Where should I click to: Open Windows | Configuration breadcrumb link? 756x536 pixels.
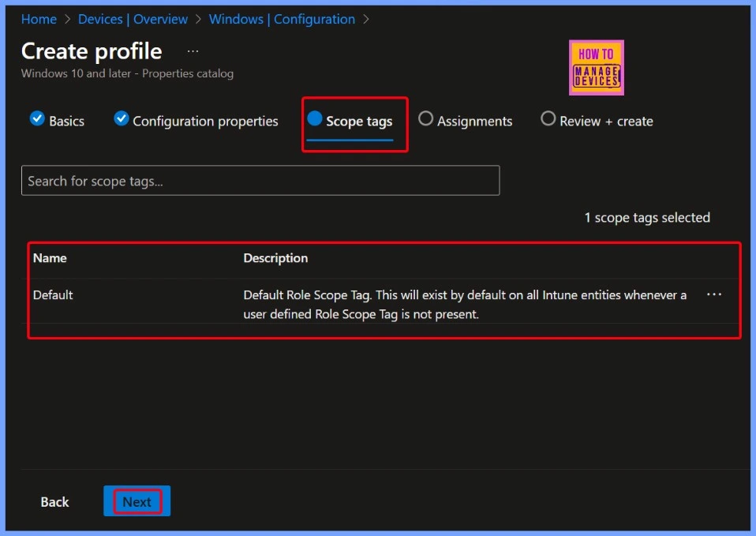click(282, 19)
